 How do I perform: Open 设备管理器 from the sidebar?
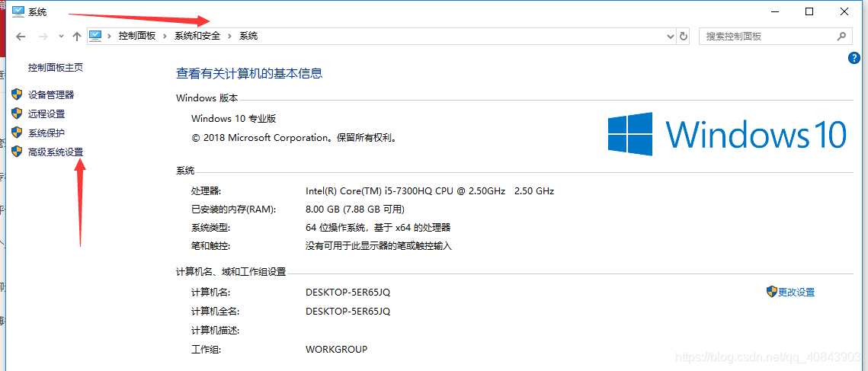51,95
